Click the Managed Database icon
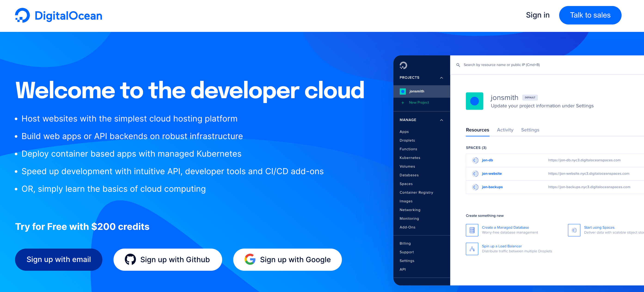 point(472,230)
